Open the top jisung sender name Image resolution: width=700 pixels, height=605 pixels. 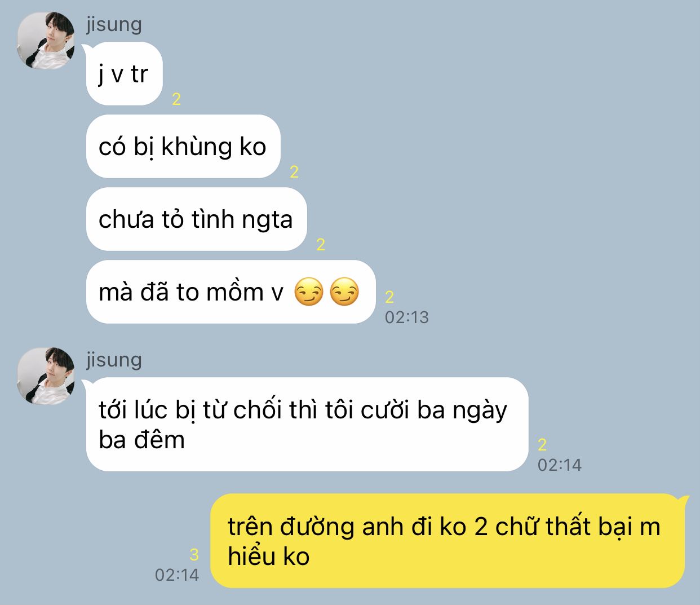pos(114,25)
